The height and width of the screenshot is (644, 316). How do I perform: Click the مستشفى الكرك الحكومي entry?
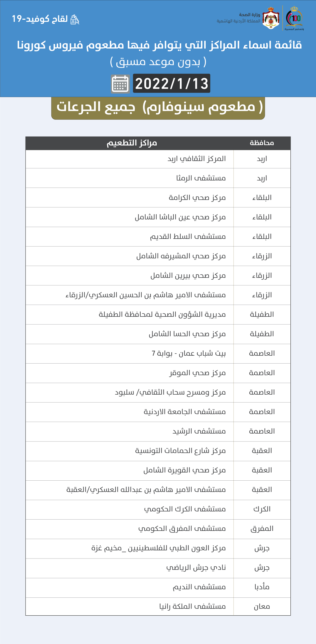coord(185,509)
